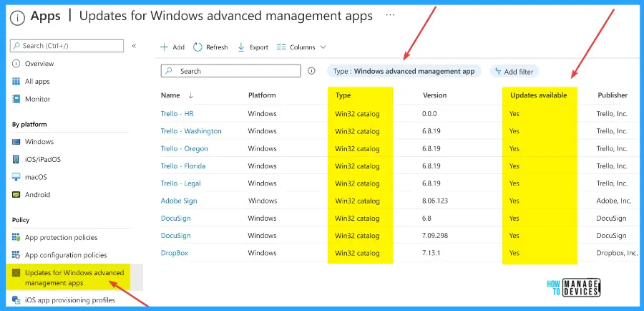Click version 8.06.123 in Adobe Sign row
The height and width of the screenshot is (311, 644).
pos(435,201)
